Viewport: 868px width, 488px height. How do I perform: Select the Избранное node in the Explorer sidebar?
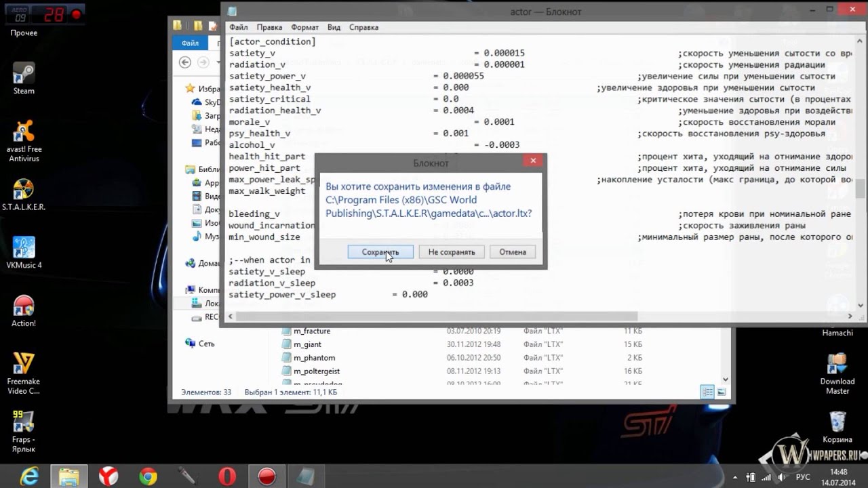pyautogui.click(x=202, y=89)
